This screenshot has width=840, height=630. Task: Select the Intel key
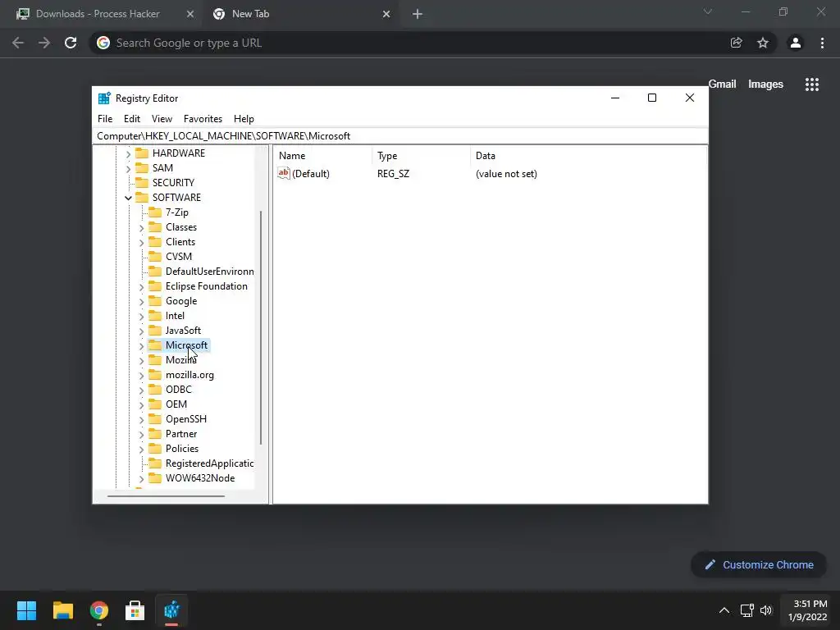coord(176,316)
